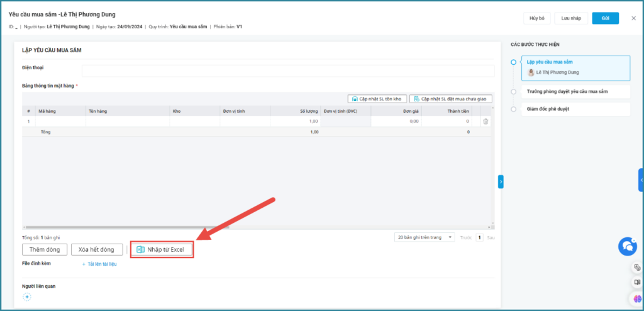Expand the blue side tab on window edge
The image size is (644, 311).
click(641, 180)
